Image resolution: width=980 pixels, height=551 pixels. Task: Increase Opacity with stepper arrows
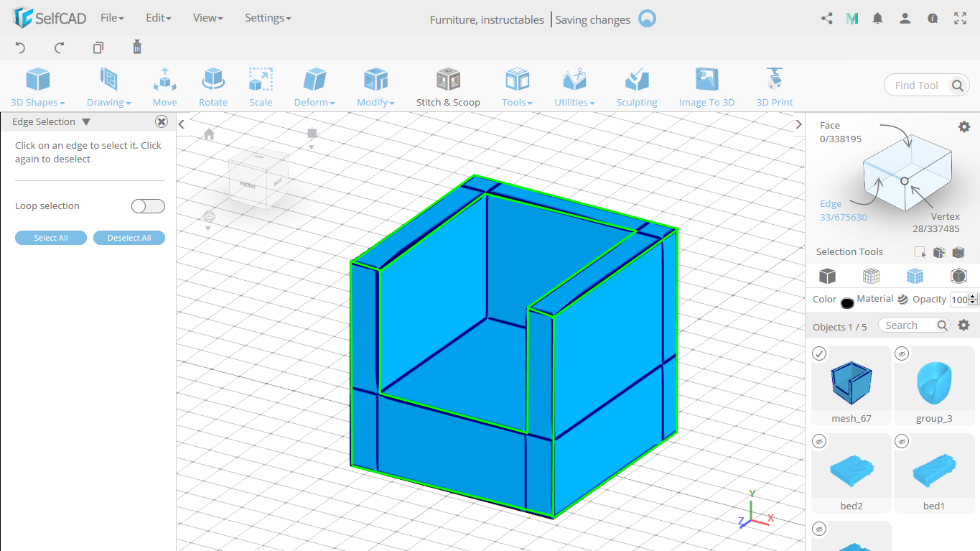point(974,297)
